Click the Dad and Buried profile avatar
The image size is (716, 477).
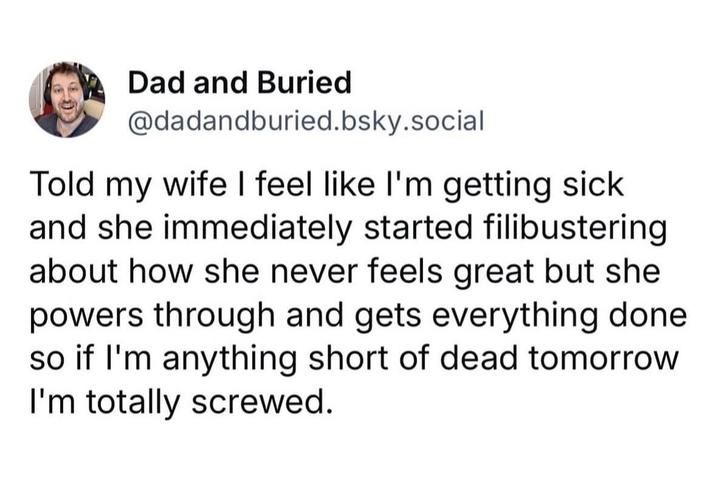click(67, 99)
